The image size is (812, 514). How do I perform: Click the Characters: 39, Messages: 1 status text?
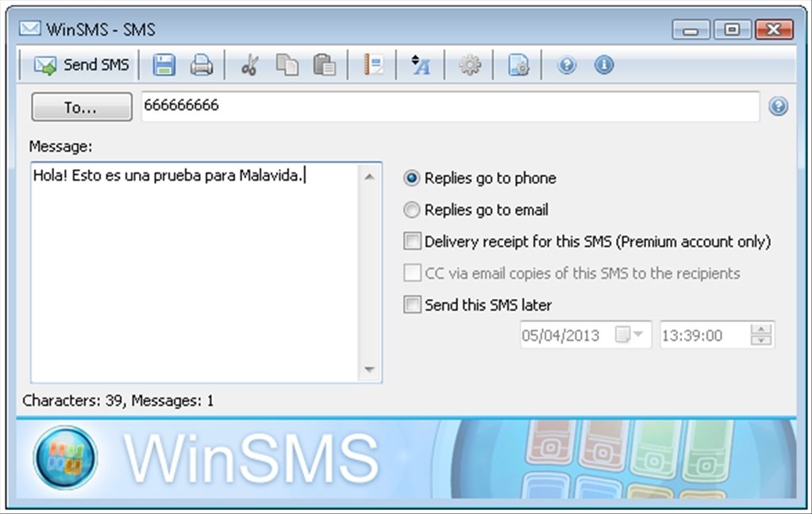[x=117, y=401]
